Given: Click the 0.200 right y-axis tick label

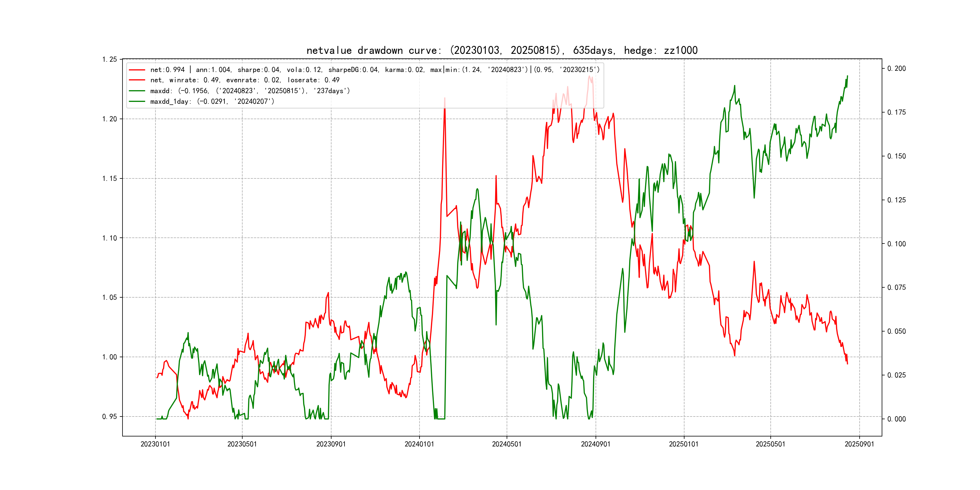Looking at the screenshot, I should tap(897, 68).
